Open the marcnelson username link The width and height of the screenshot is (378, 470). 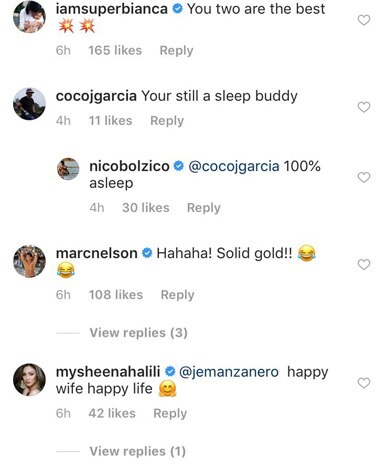97,253
